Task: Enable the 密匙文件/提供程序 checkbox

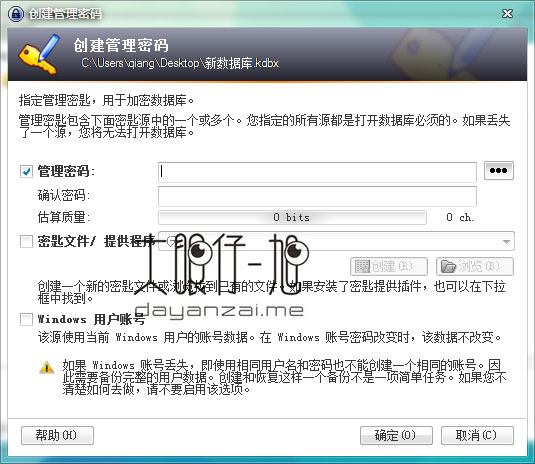Action: coord(26,242)
